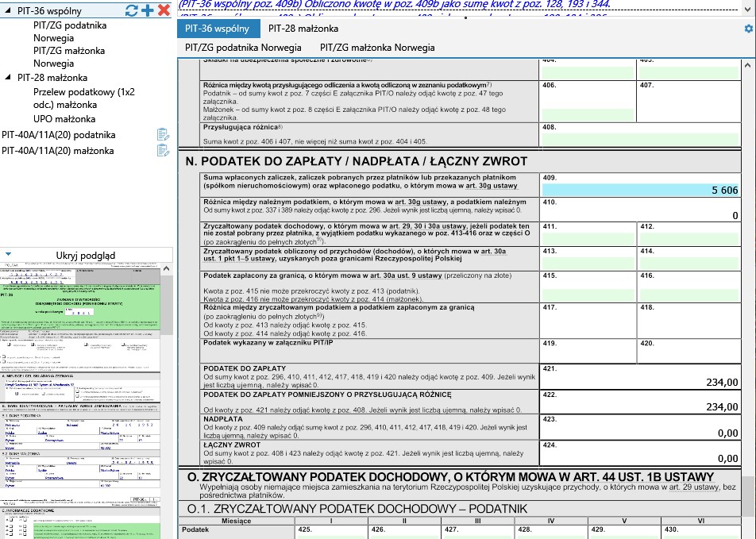Collapse the preview with the Ukryj podgląd arrow

tap(8, 255)
